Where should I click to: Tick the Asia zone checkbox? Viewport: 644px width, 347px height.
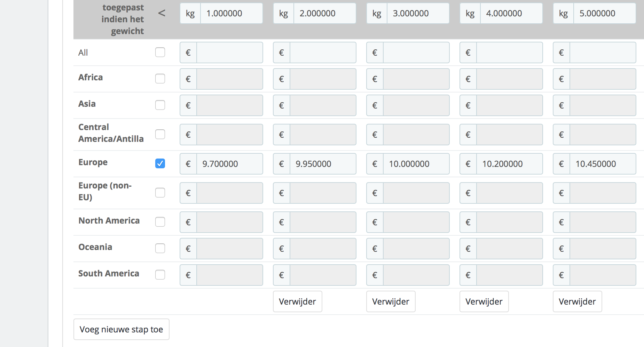(x=160, y=105)
